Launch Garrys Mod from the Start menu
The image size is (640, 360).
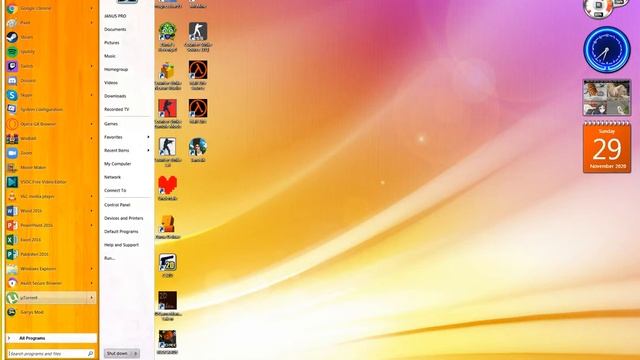point(51,312)
